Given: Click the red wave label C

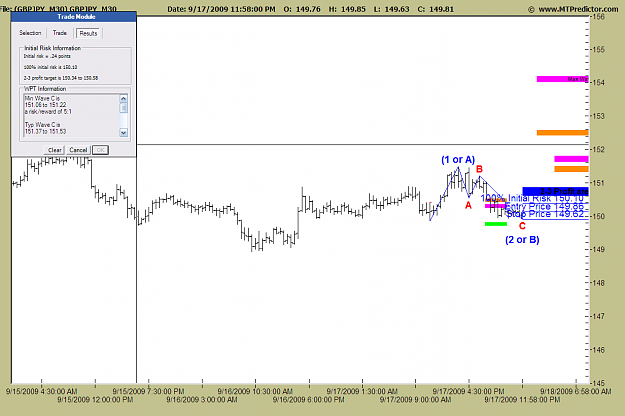Looking at the screenshot, I should click(522, 226).
